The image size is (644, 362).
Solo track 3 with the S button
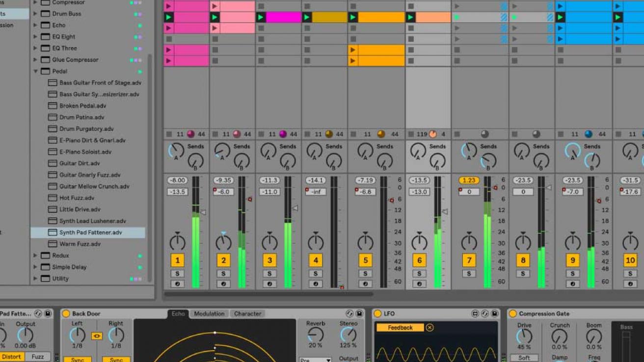[x=269, y=274]
